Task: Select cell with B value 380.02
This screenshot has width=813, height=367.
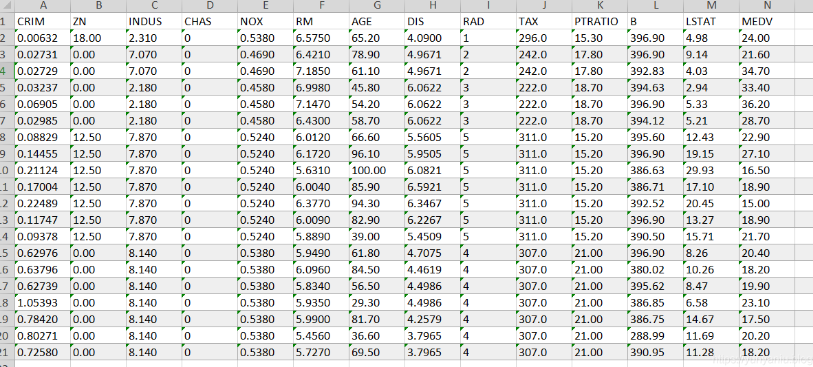Action: pos(656,270)
